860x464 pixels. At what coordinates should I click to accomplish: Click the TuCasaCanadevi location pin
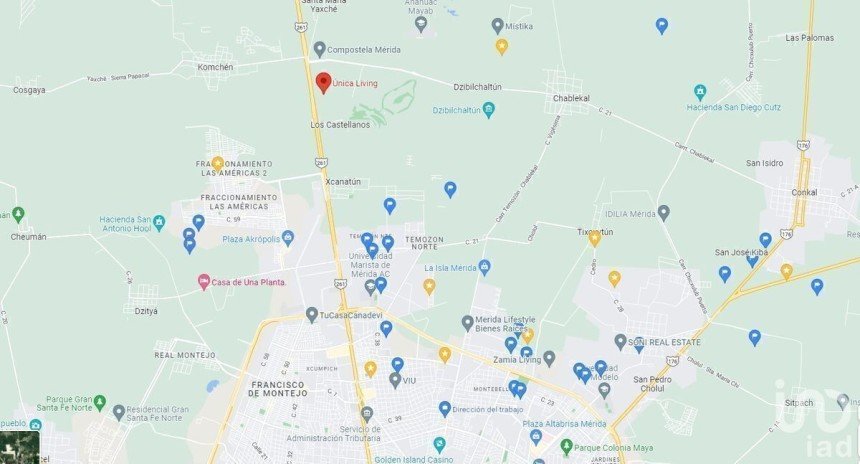point(312,315)
